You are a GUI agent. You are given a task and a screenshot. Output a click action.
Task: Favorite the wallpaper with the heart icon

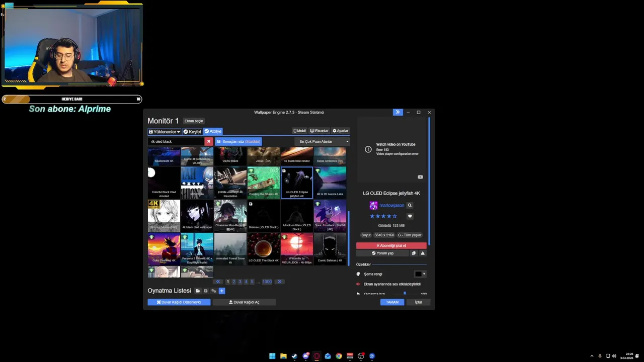click(x=410, y=216)
